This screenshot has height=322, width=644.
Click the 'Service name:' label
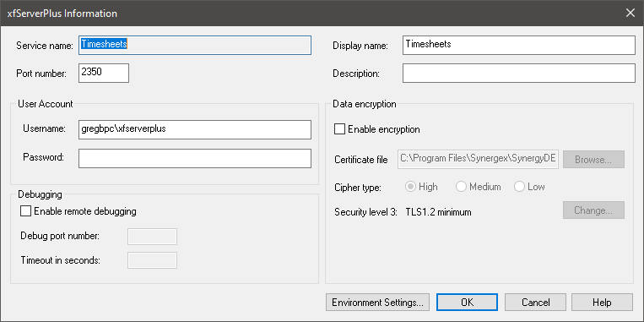[x=45, y=46]
